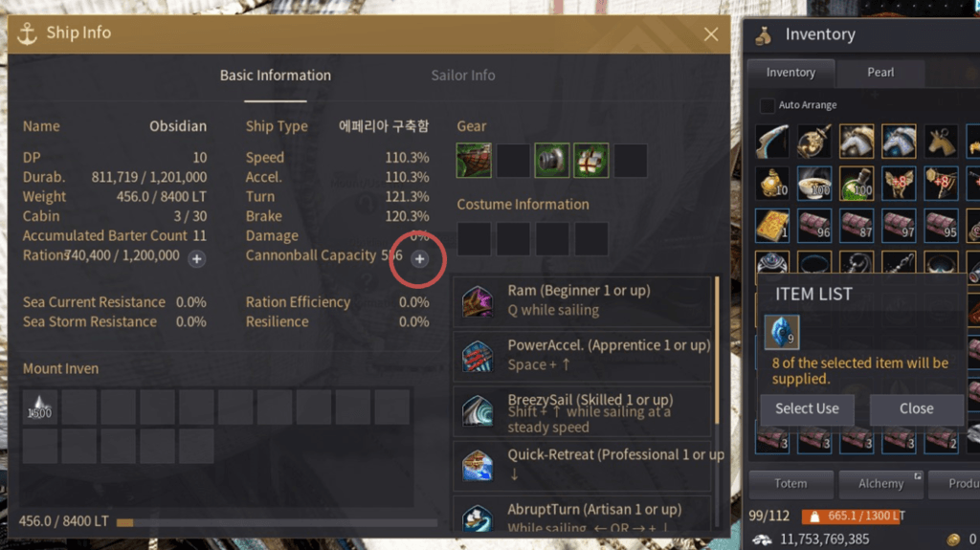Click the Select Use button
This screenshot has height=550, width=980.
point(807,408)
